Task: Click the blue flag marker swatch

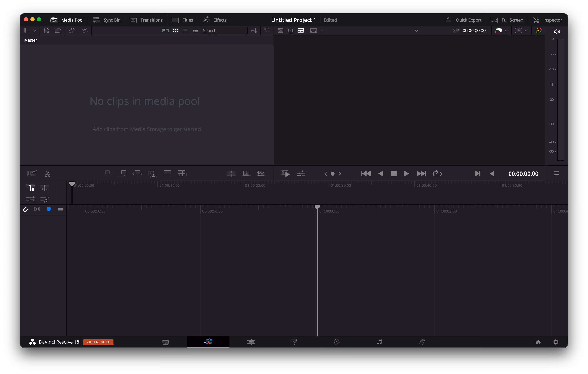Action: click(x=49, y=209)
